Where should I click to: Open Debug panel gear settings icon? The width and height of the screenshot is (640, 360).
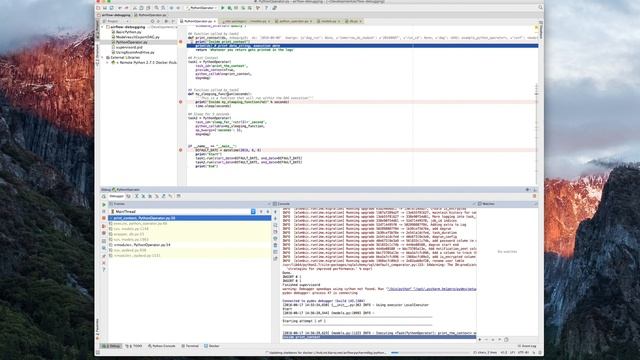pyautogui.click(x=527, y=190)
